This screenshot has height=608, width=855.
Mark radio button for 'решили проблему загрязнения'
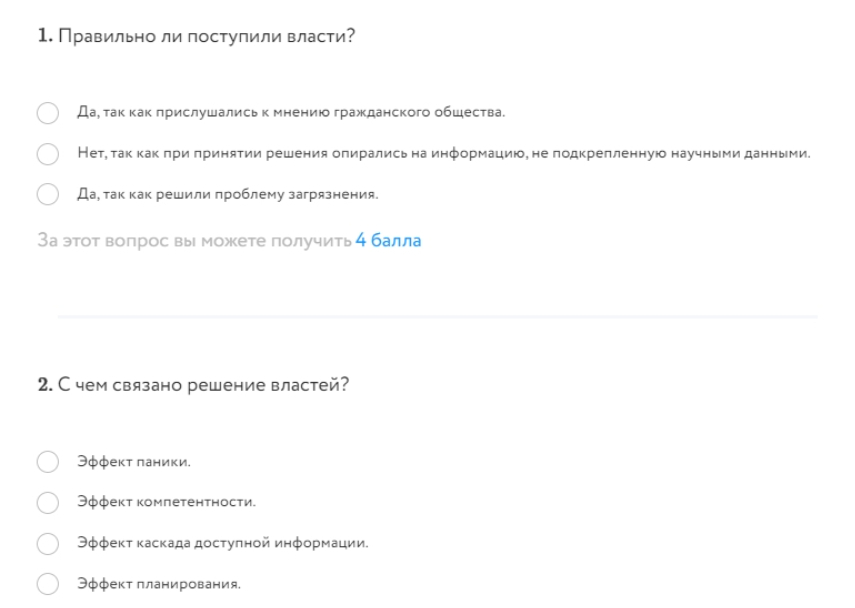[48, 194]
